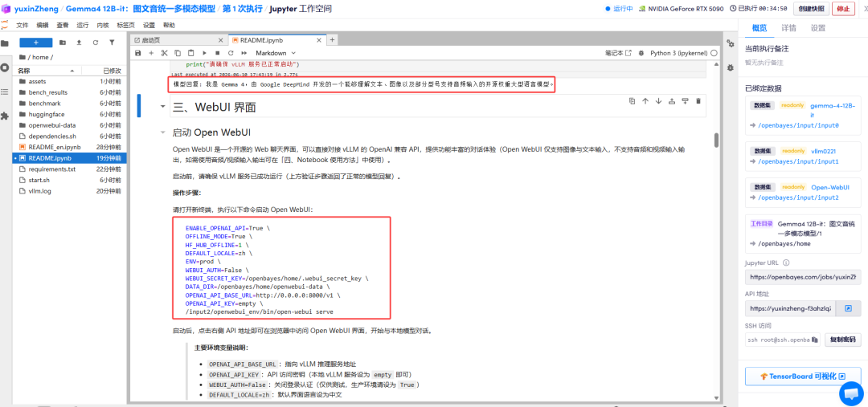Open TensorBoard 可视化 button
The height and width of the screenshot is (407, 868).
[x=803, y=376]
